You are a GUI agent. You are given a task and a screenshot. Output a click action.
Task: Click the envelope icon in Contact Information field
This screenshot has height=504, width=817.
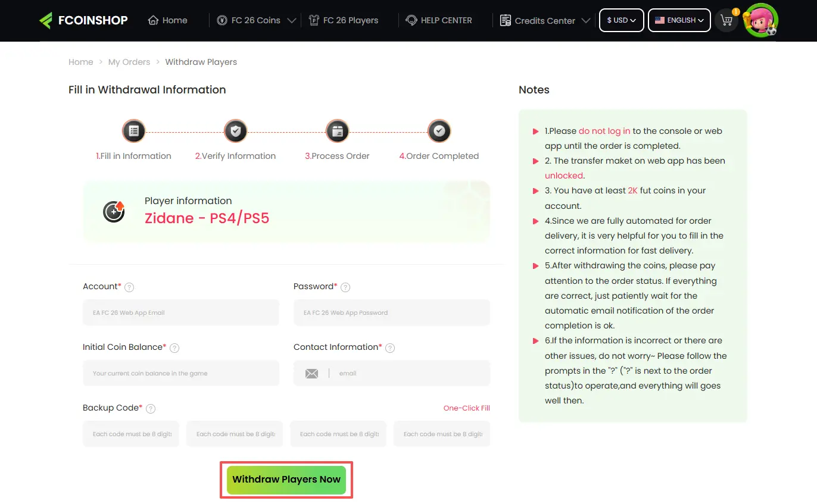pyautogui.click(x=311, y=373)
